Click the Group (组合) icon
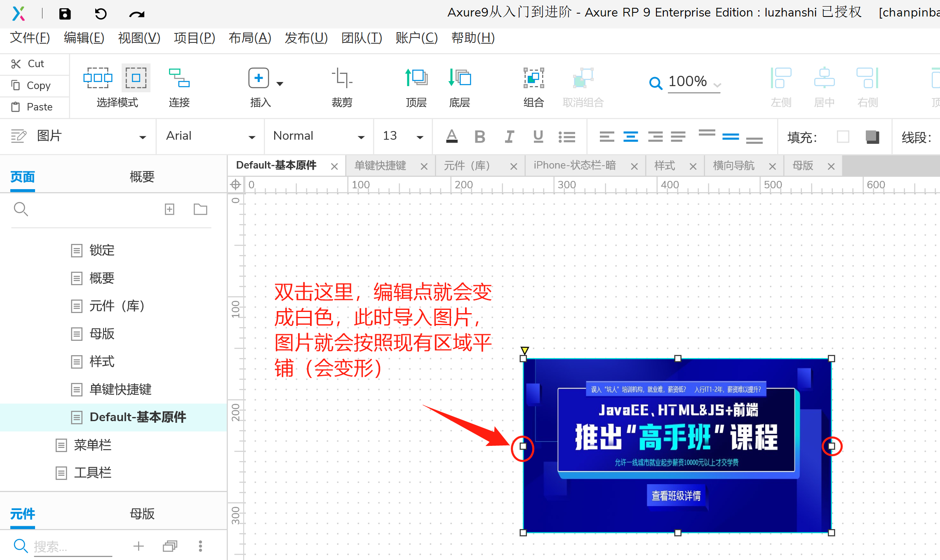This screenshot has width=940, height=560. tap(533, 78)
